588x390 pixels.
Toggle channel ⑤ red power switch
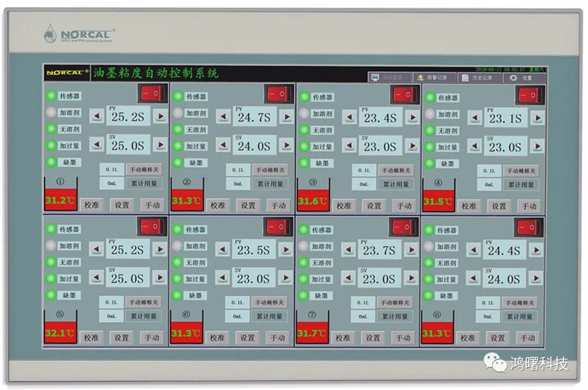[x=152, y=227]
